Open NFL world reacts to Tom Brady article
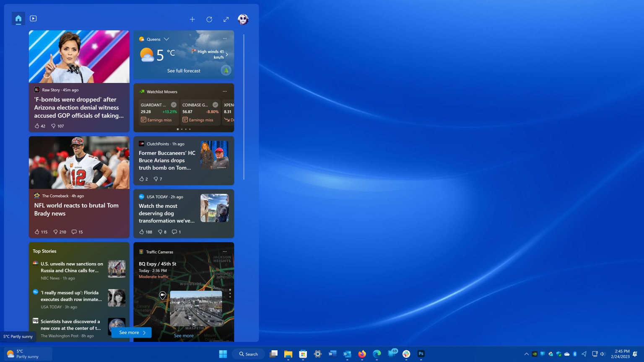The height and width of the screenshot is (362, 644). tap(76, 209)
